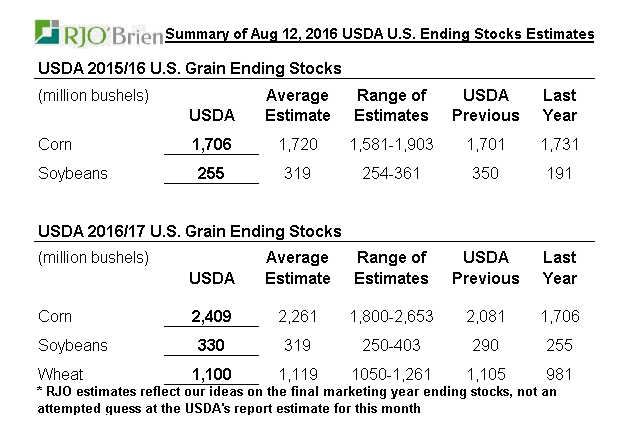Click the USDA Previous value 1,701
630x430 pixels.
pos(485,145)
